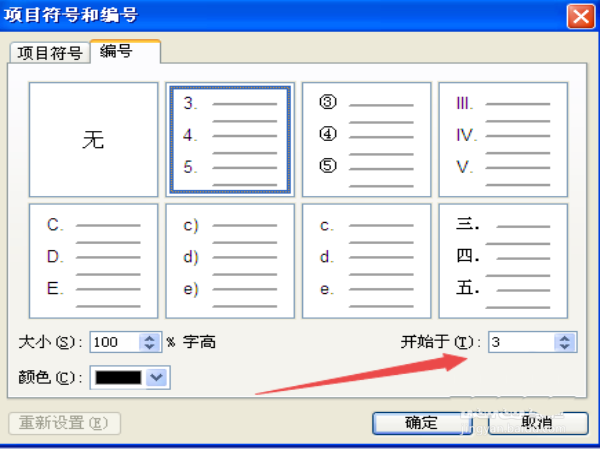
Task: Click the 大小 size input field
Action: coord(115,342)
